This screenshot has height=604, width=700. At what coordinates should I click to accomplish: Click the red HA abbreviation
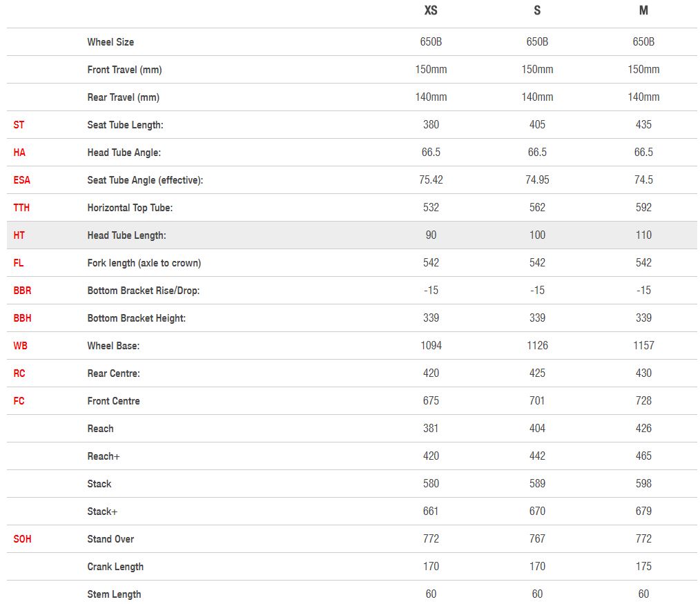(19, 153)
